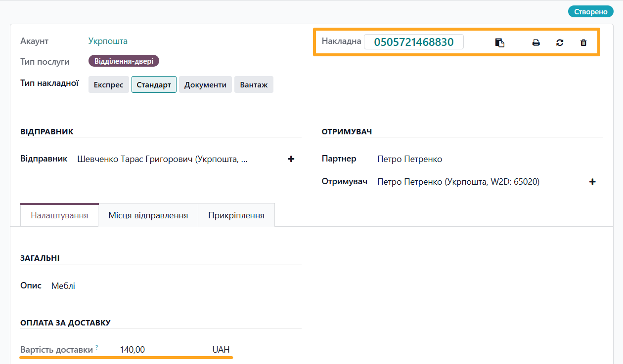Click the Створено status badge

[590, 11]
